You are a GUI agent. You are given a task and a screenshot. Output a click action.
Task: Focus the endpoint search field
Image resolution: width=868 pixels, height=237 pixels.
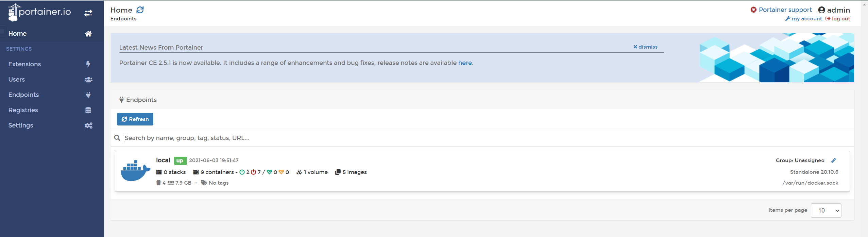(x=306, y=138)
